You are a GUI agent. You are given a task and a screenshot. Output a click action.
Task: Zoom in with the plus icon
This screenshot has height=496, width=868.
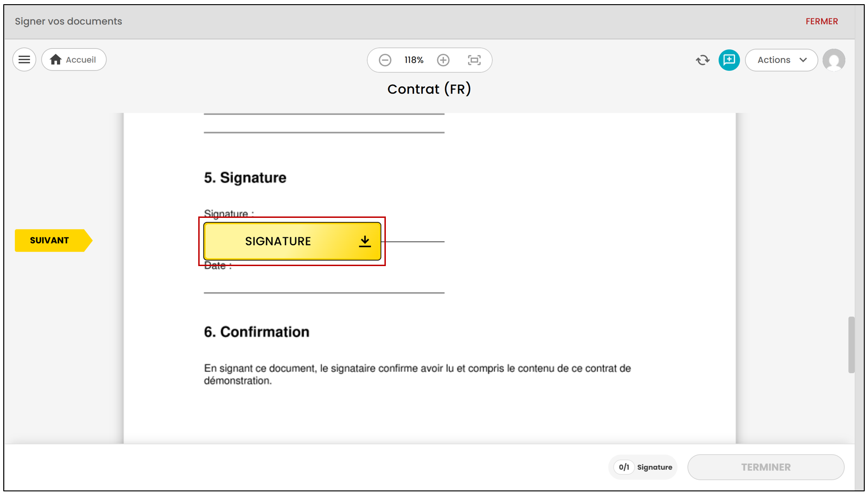point(443,60)
